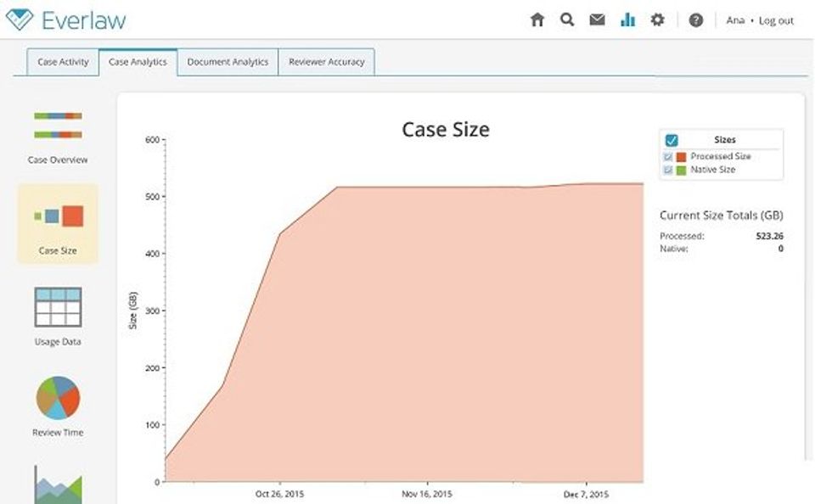The image size is (815, 504).
Task: Click the Usage Data label text
Action: point(58,342)
